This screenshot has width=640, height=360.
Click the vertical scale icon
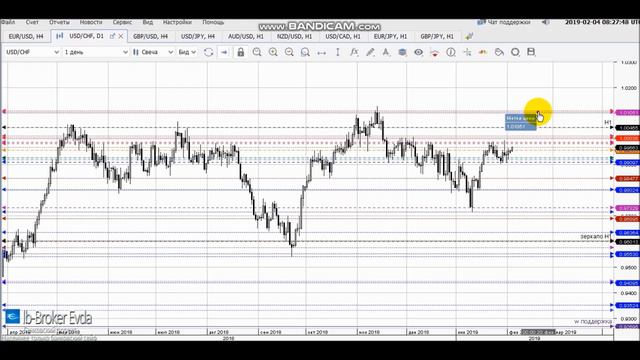(x=338, y=52)
